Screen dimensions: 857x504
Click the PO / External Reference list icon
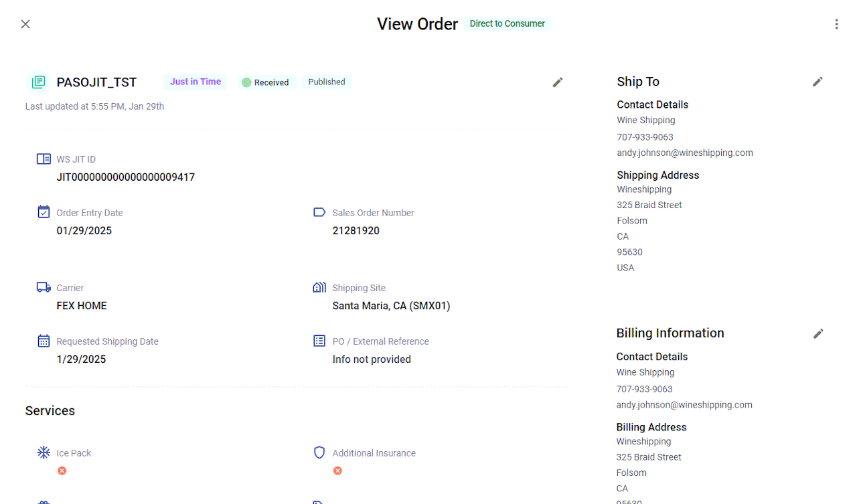(x=319, y=341)
